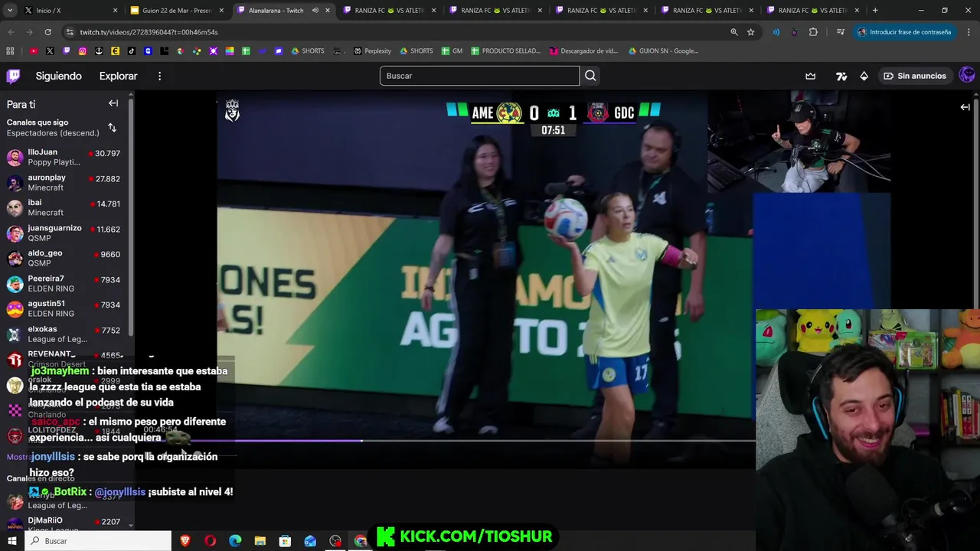Reload the current page
The width and height of the screenshot is (980, 551).
pyautogui.click(x=47, y=32)
